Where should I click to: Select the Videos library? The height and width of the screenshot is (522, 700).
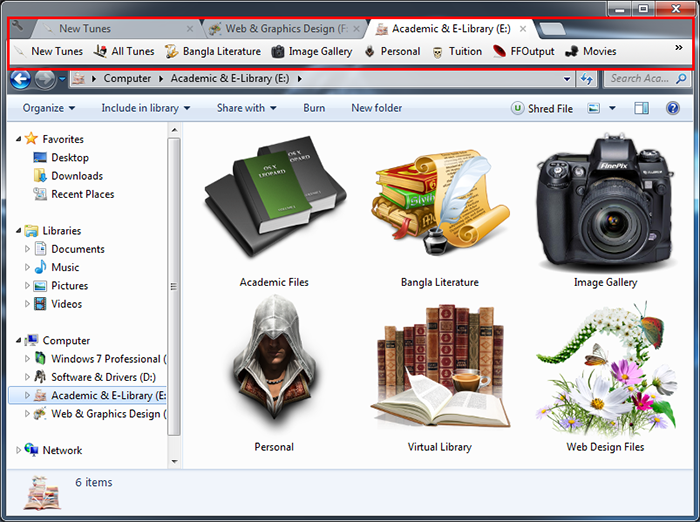coord(58,304)
